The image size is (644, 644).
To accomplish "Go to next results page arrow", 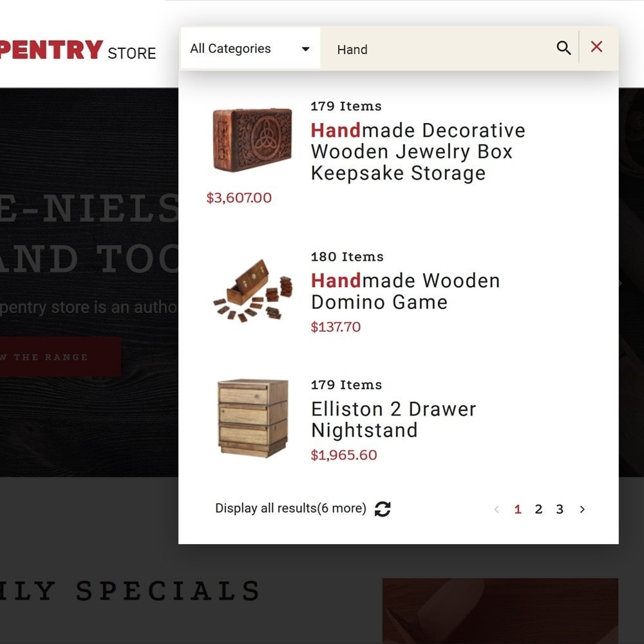I will tap(582, 509).
